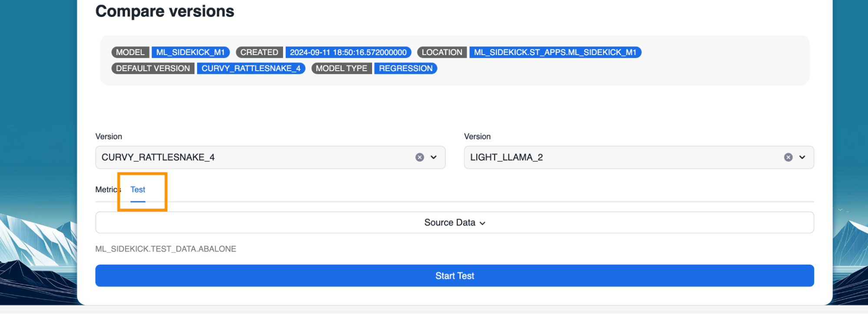Click the LOCATION label badge
Image resolution: width=868 pixels, height=314 pixels.
tap(442, 52)
